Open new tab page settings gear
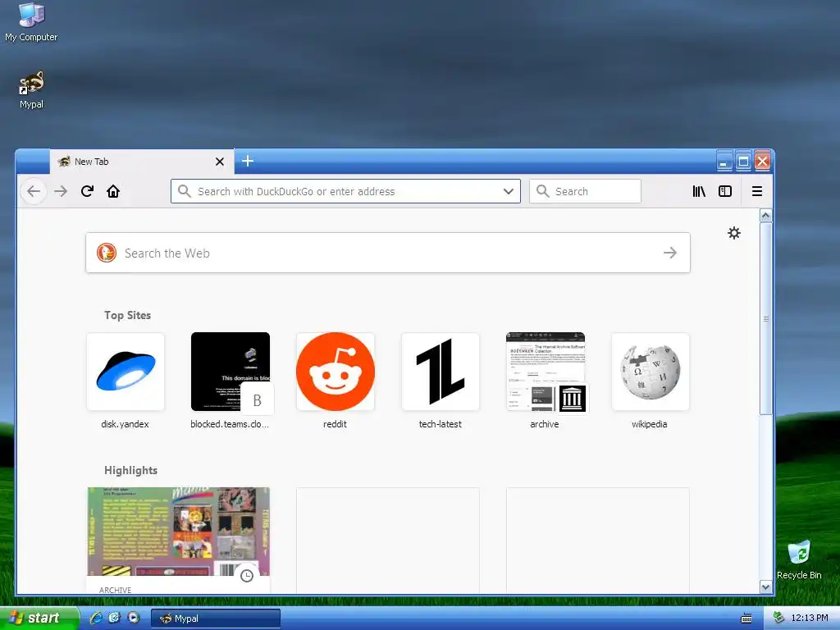The width and height of the screenshot is (840, 630). (x=734, y=232)
